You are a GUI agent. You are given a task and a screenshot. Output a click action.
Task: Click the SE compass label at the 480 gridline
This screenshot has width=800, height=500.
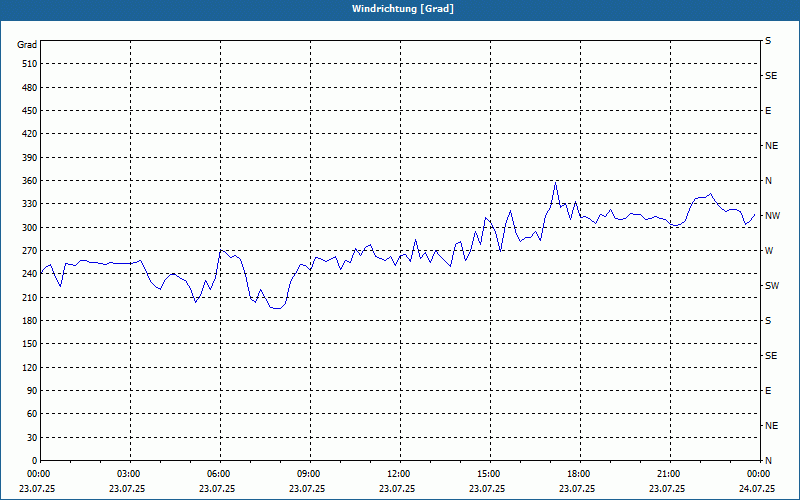(771, 76)
